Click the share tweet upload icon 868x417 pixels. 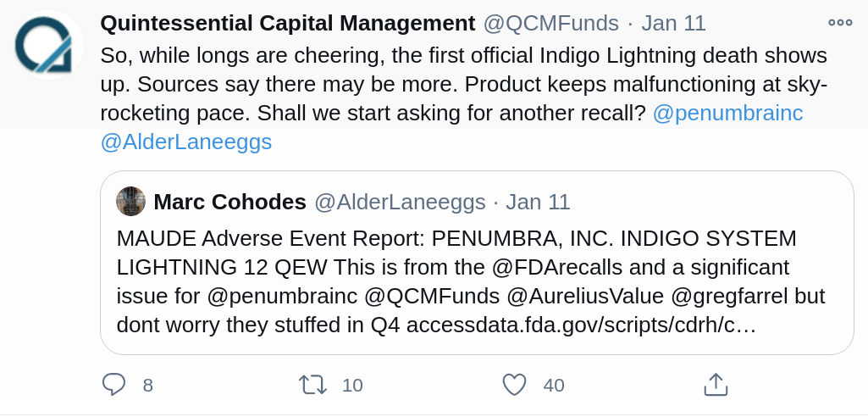point(716,384)
